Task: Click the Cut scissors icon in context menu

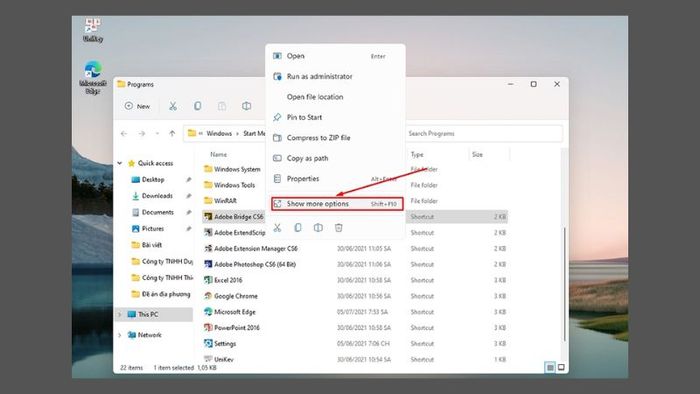Action: pos(277,228)
